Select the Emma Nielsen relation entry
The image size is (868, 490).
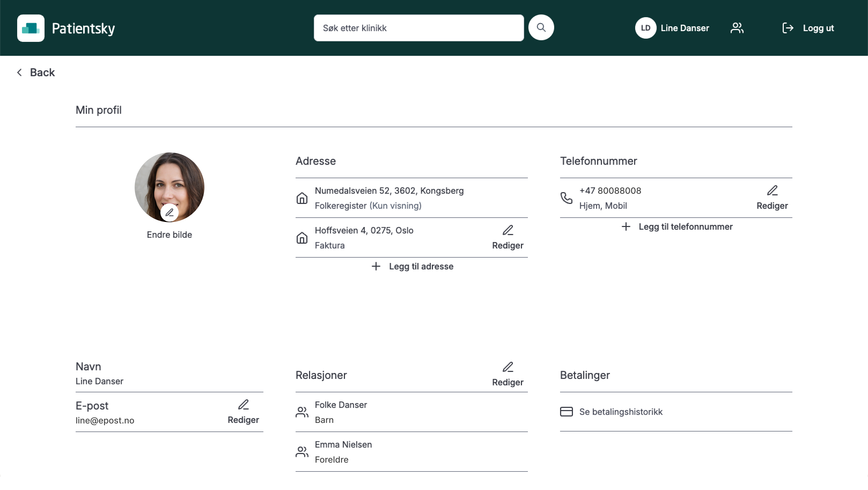(x=343, y=452)
